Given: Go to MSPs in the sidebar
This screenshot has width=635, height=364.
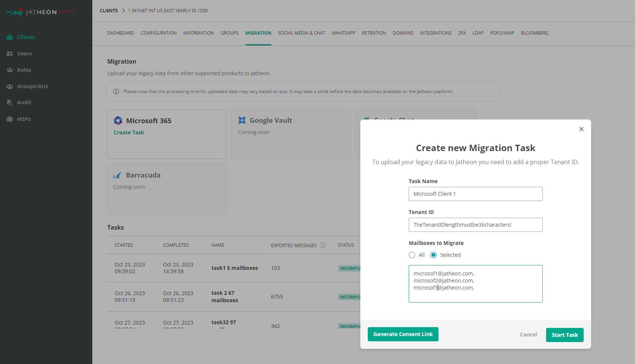Looking at the screenshot, I should 24,119.
